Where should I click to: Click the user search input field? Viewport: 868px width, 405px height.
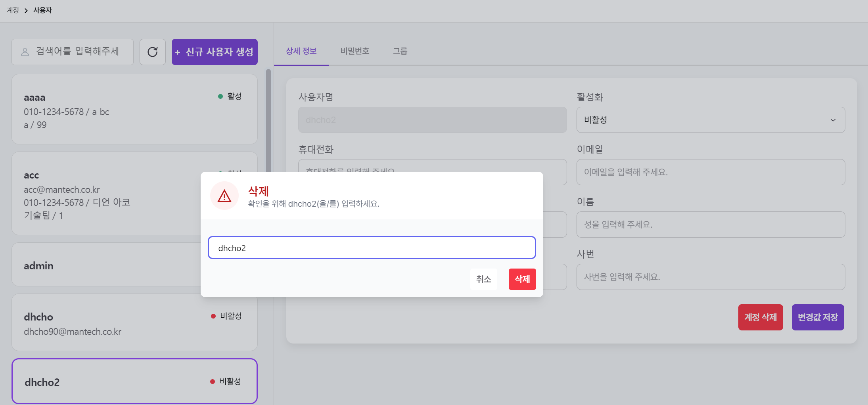(73, 52)
